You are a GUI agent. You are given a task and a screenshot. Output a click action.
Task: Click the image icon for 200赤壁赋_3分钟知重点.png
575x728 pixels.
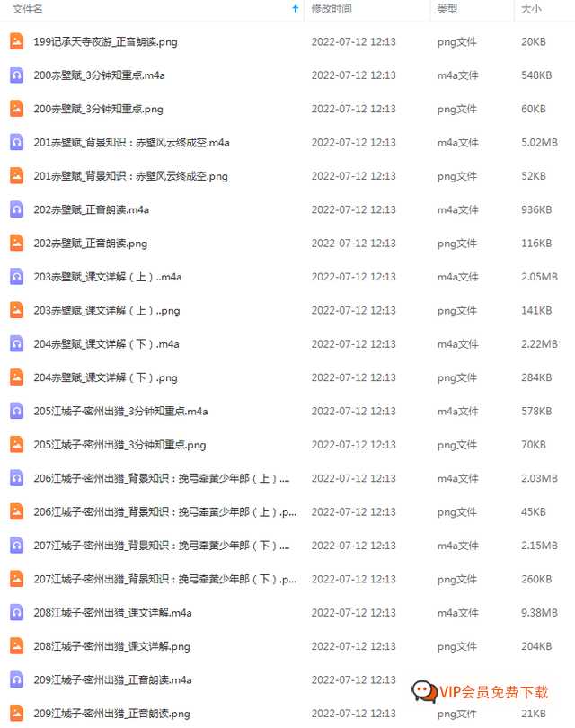click(17, 109)
